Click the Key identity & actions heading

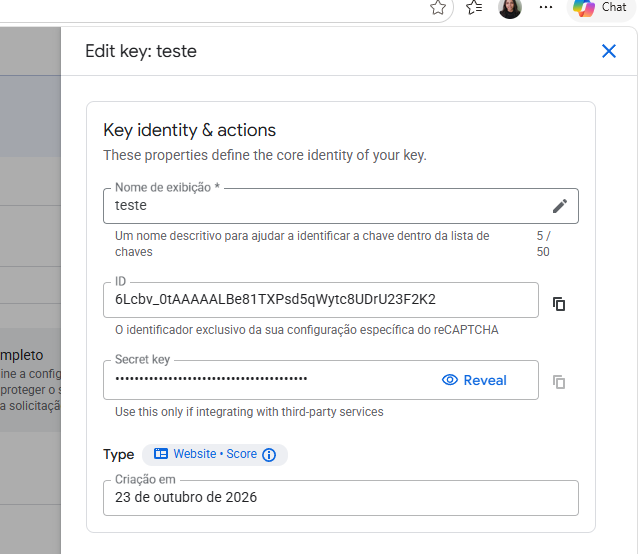(x=189, y=131)
